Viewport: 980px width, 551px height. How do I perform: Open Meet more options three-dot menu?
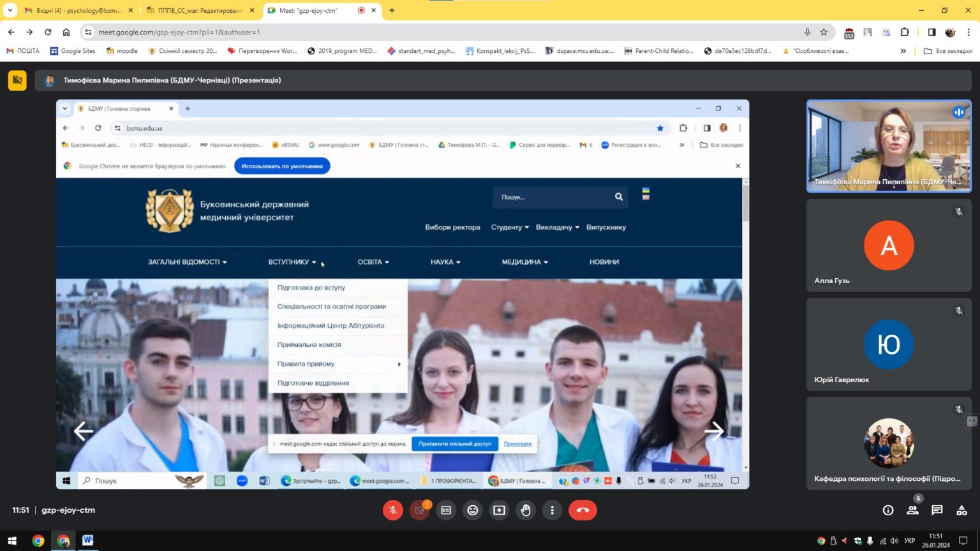(x=553, y=510)
